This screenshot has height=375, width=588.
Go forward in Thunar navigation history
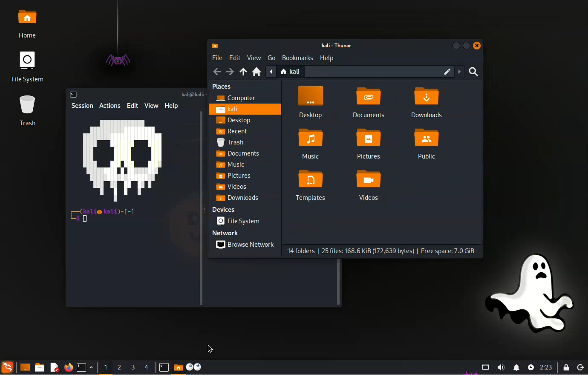(230, 72)
